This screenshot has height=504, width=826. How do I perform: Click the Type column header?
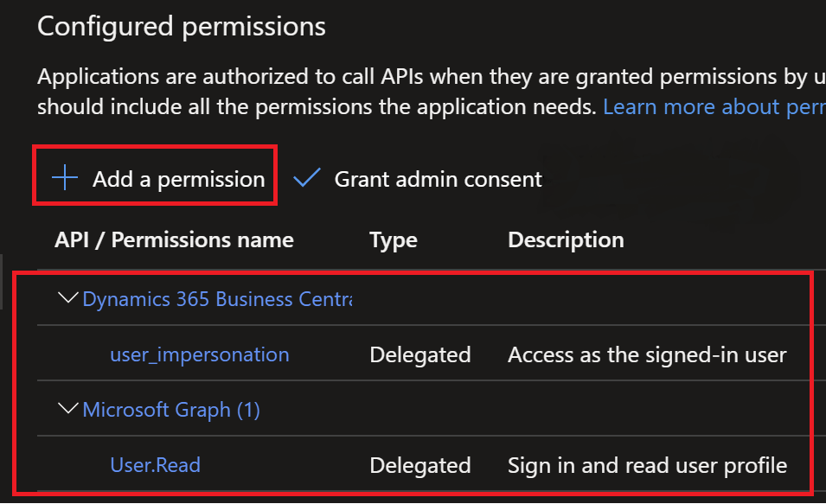(x=394, y=239)
